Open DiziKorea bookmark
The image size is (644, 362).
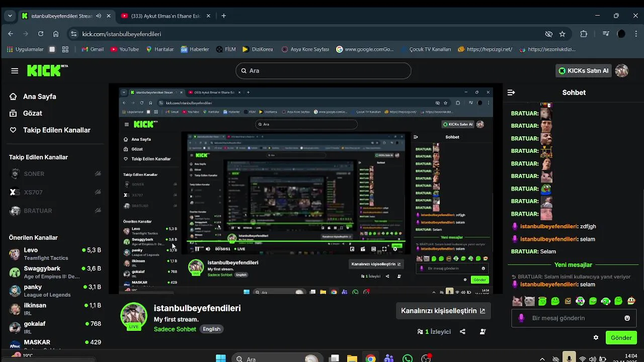pyautogui.click(x=258, y=49)
